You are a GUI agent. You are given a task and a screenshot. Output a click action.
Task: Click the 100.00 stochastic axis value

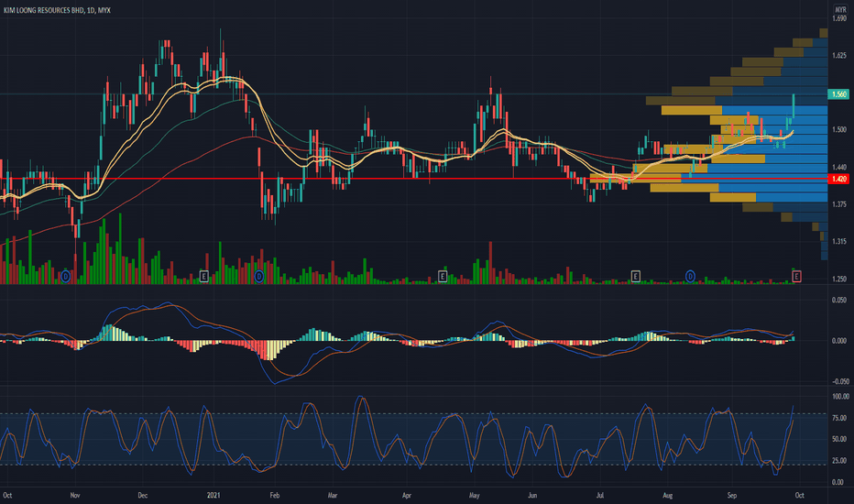(x=840, y=397)
